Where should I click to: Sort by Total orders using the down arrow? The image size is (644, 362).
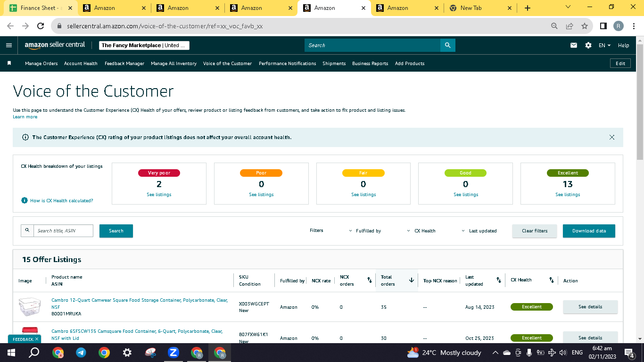(x=411, y=280)
